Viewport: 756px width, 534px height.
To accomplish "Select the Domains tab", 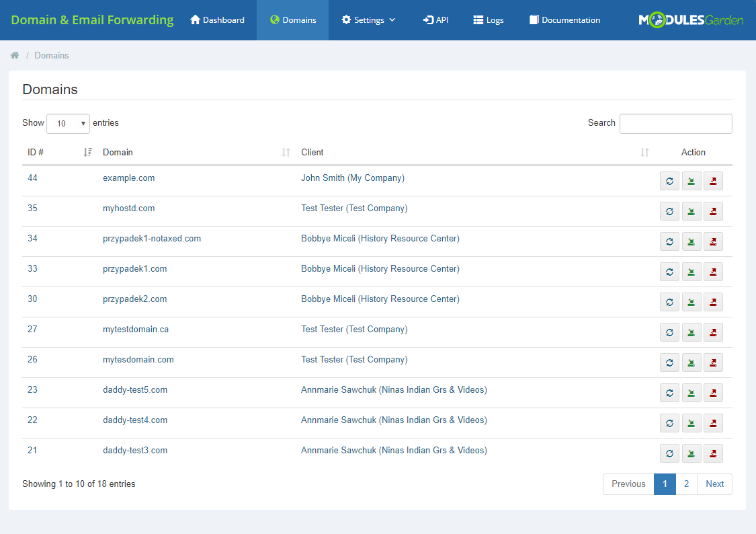I will 293,20.
